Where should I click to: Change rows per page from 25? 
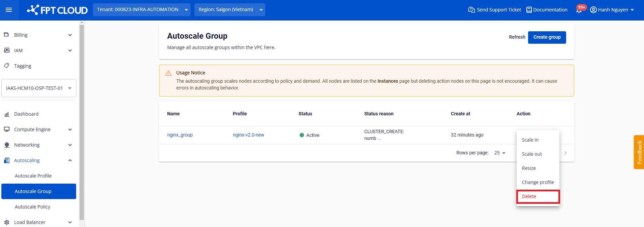tap(500, 153)
